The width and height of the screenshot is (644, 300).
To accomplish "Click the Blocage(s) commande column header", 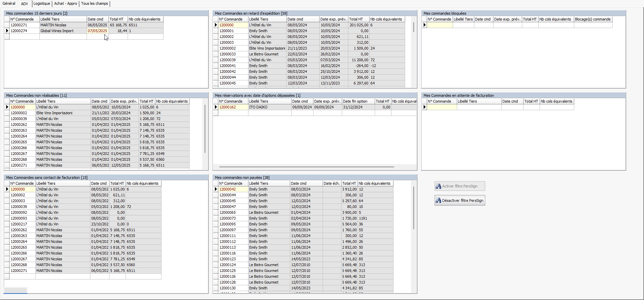I will click(593, 19).
